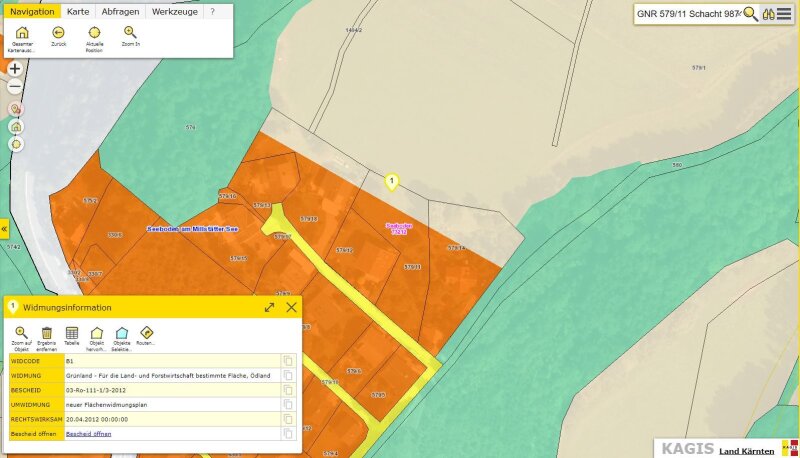Image resolution: width=800 pixels, height=458 pixels.
Task: Expand the collapsed left side panel
Action: 4,228
